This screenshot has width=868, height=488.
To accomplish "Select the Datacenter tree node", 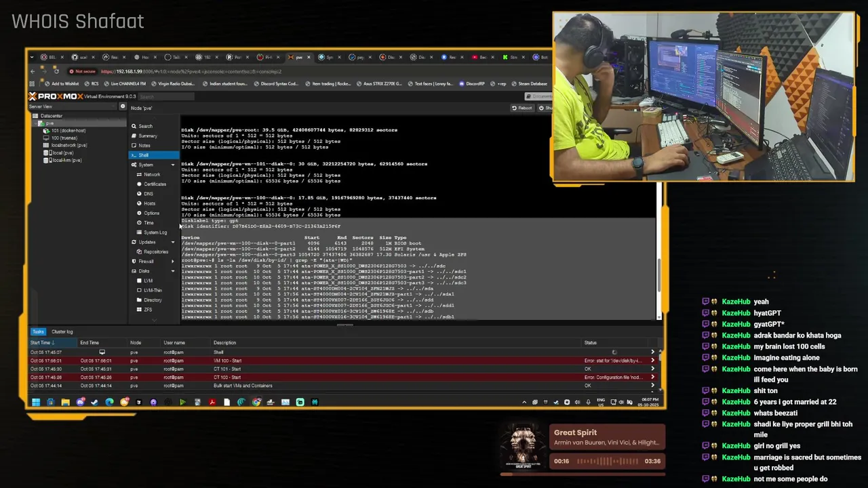I will pyautogui.click(x=51, y=116).
